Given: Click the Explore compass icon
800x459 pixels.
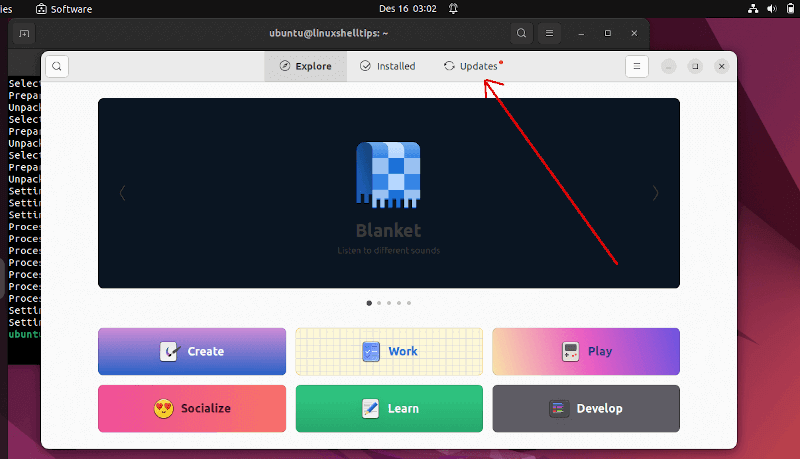Looking at the screenshot, I should 285,66.
